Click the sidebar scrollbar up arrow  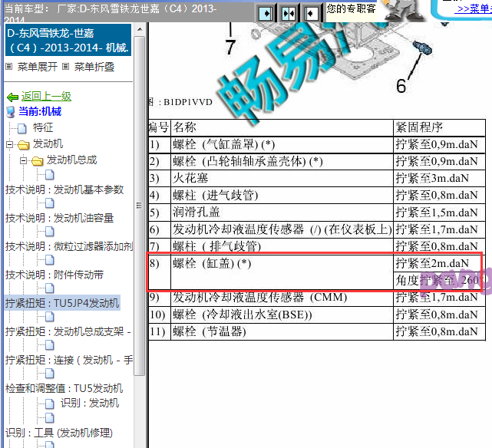[x=140, y=29]
